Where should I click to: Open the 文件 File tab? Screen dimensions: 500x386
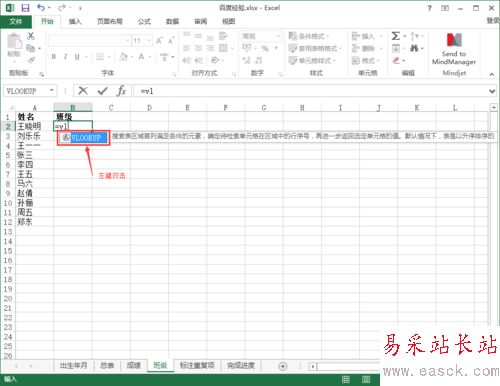click(16, 22)
